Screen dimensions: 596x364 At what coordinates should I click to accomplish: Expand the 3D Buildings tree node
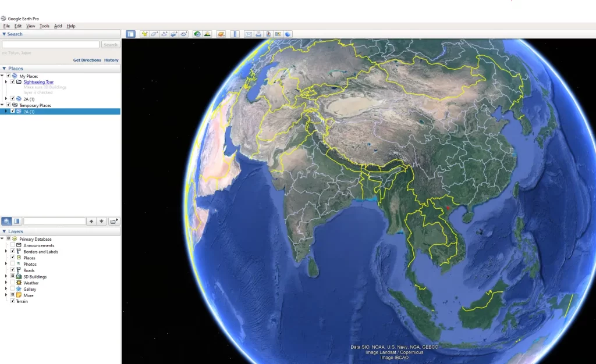(6, 277)
